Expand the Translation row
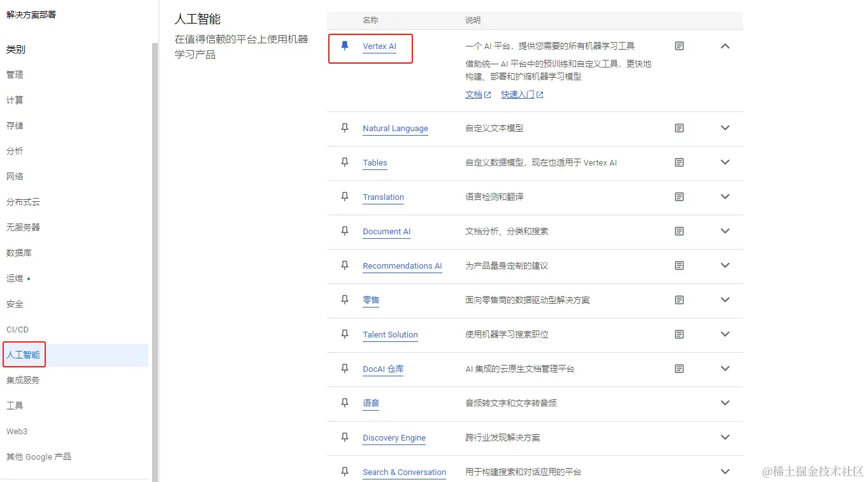868x482 pixels. (x=725, y=197)
